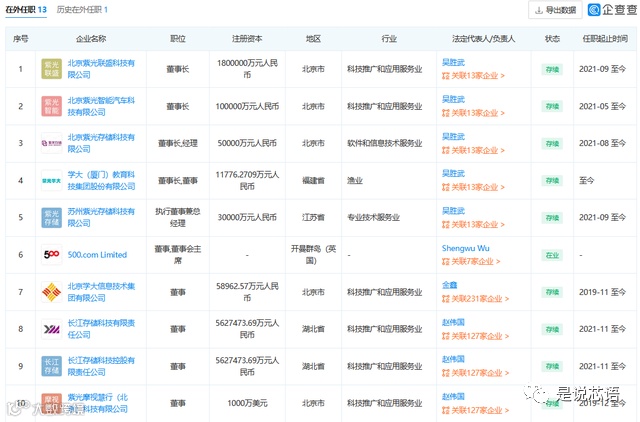Click the 长江存储科技 YMTC logo icon
Screen dimensions: 640x422
51,329
